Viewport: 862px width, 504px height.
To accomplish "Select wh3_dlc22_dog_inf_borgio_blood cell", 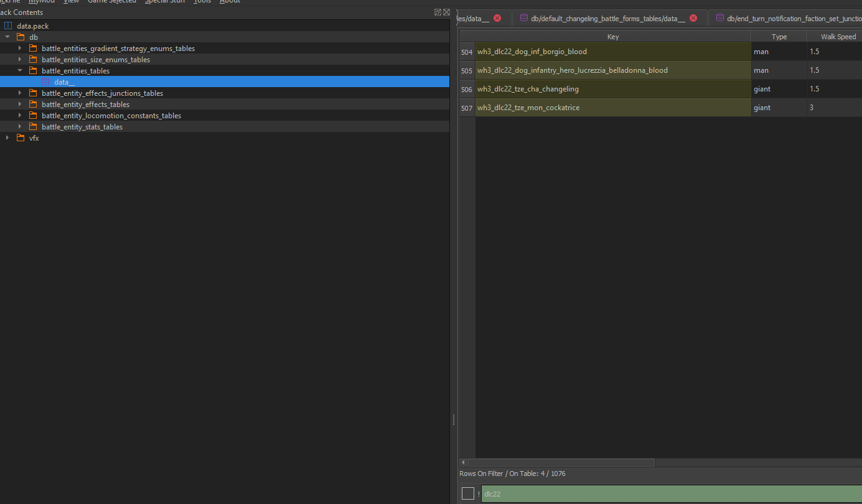I will click(613, 52).
